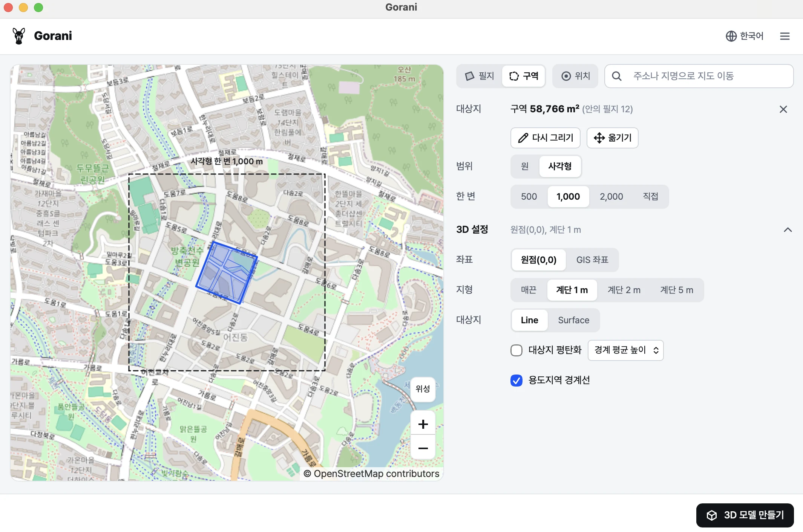Switch to 위치 location mode
Image resolution: width=803 pixels, height=532 pixels.
[575, 76]
